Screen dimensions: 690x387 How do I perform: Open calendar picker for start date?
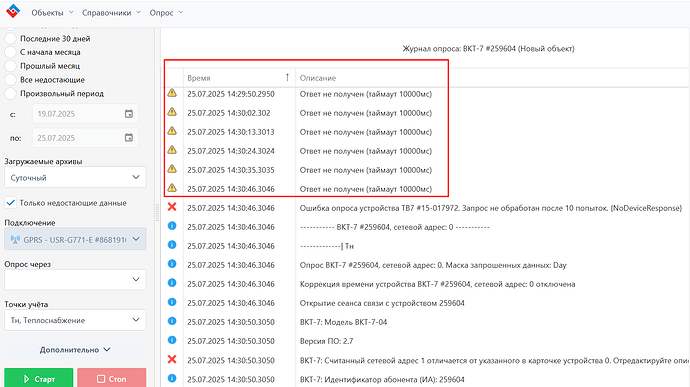point(129,114)
